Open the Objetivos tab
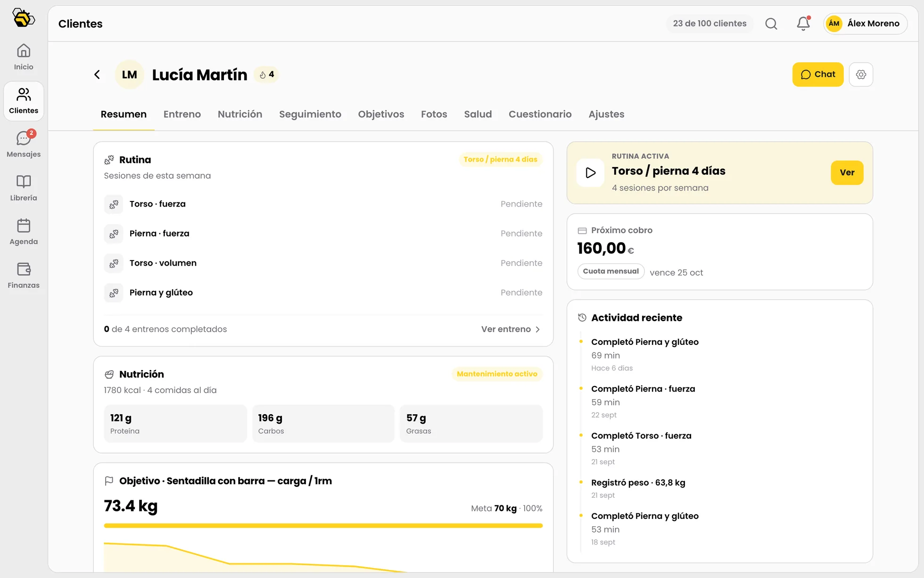The height and width of the screenshot is (578, 924). pos(381,114)
